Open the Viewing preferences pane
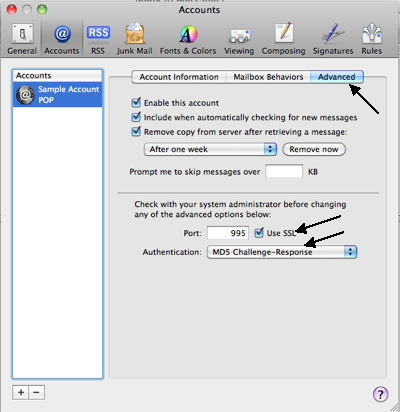This screenshot has height=412, width=400. coord(239,39)
